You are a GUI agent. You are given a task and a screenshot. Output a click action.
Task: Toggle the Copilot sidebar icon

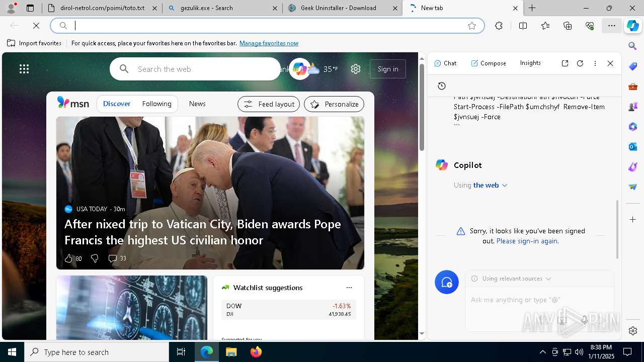[633, 26]
